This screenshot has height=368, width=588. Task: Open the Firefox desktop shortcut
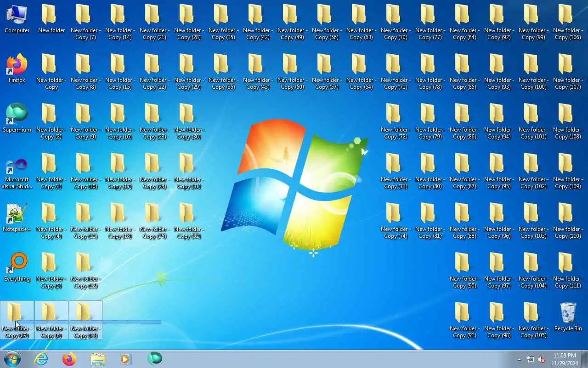click(17, 69)
